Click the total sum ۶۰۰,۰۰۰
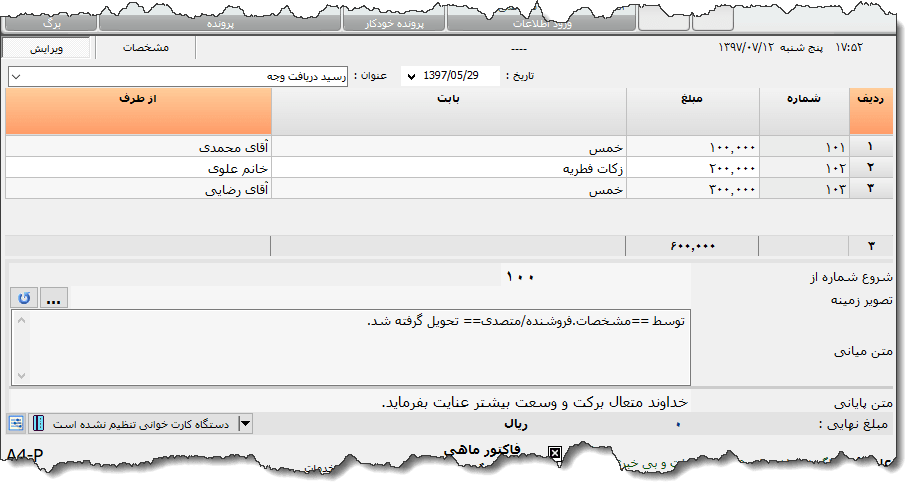This screenshot has width=906, height=482. coord(692,246)
